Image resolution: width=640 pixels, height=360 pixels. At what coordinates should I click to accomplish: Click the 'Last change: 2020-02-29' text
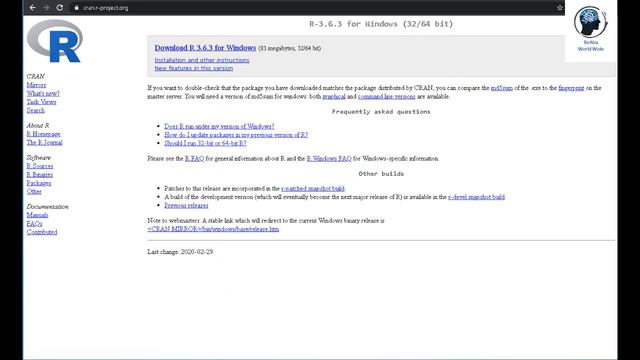pyautogui.click(x=180, y=252)
